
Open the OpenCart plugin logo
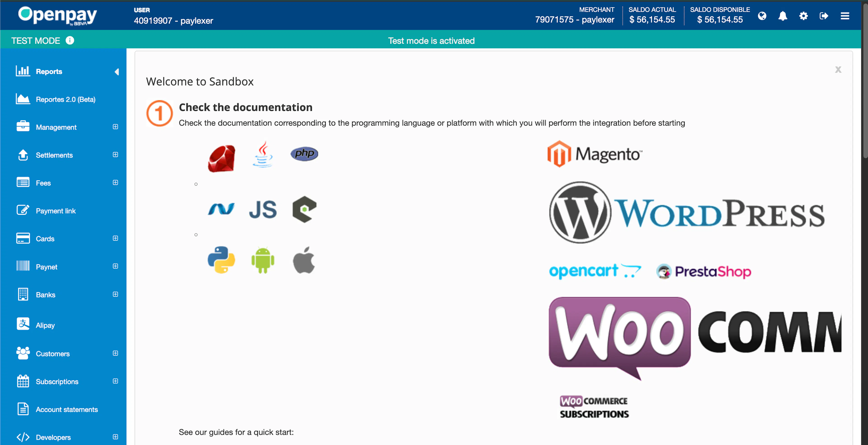[x=595, y=271]
